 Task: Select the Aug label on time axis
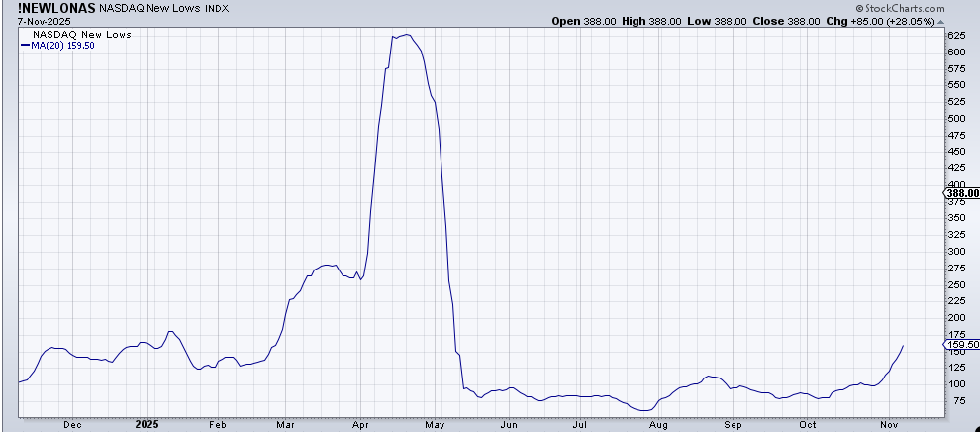pyautogui.click(x=659, y=424)
